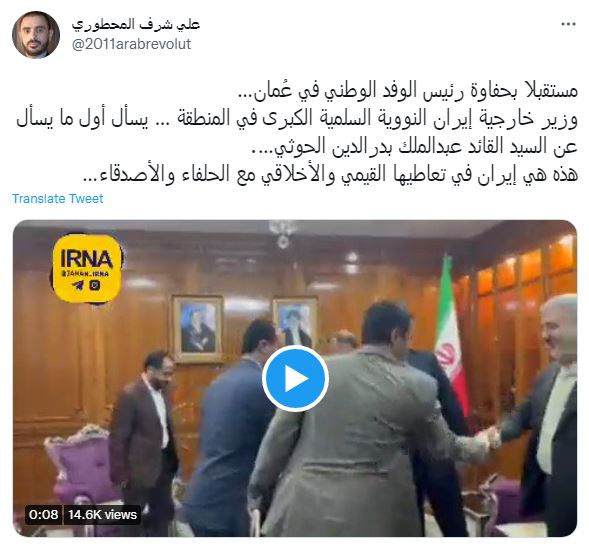The image size is (589, 548).
Task: Open the three-dot more options menu
Action: [568, 24]
